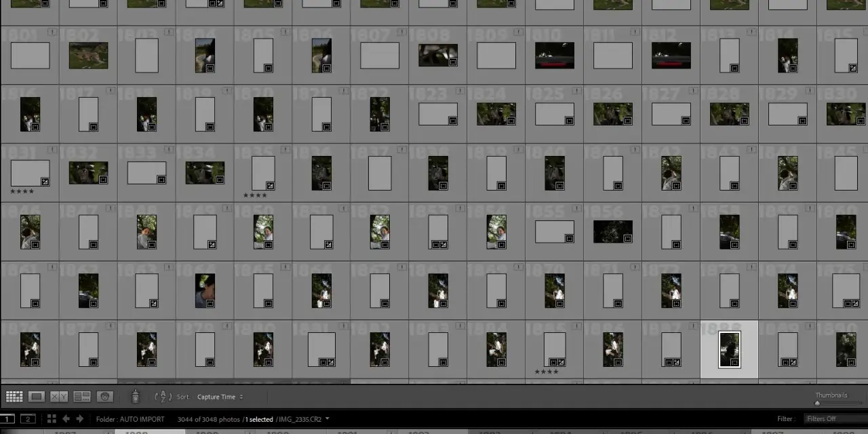Open source dropdown arrow after IMG_2335.CR2
The height and width of the screenshot is (434, 868).
point(328,419)
